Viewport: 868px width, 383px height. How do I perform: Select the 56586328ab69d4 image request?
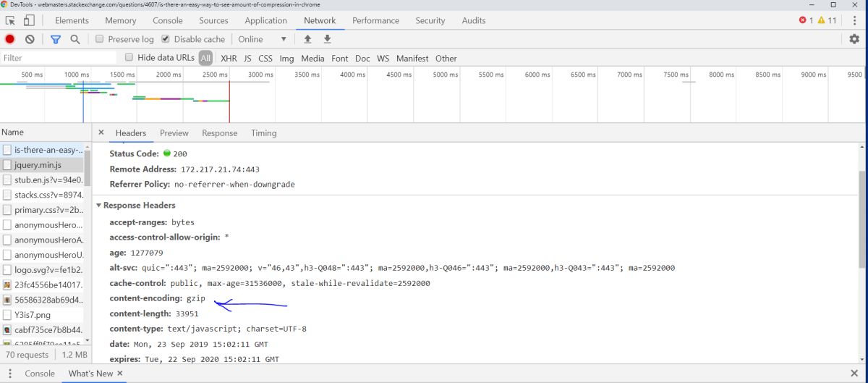click(43, 300)
